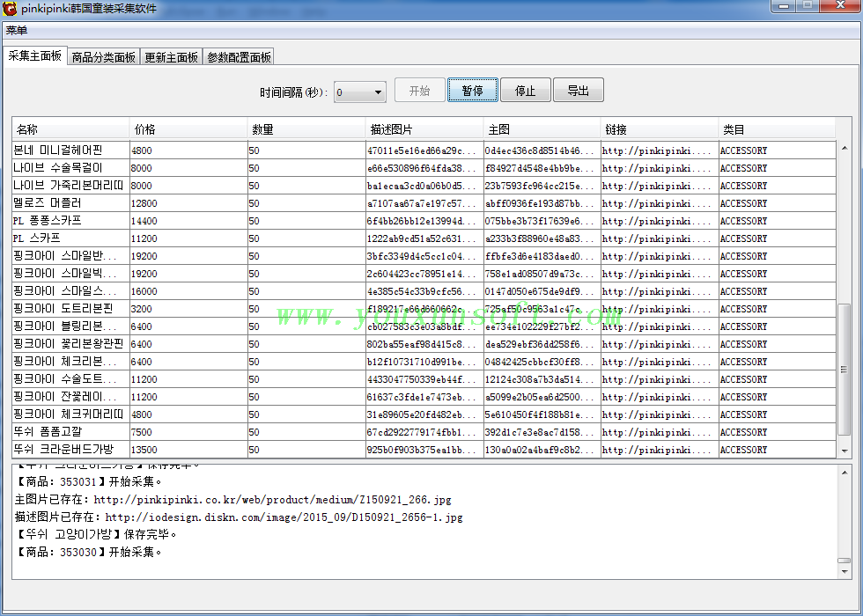Click ACCESSORY cell in 뚜쉬 폼폼고깔 row
This screenshot has height=616, width=863.
(x=777, y=432)
